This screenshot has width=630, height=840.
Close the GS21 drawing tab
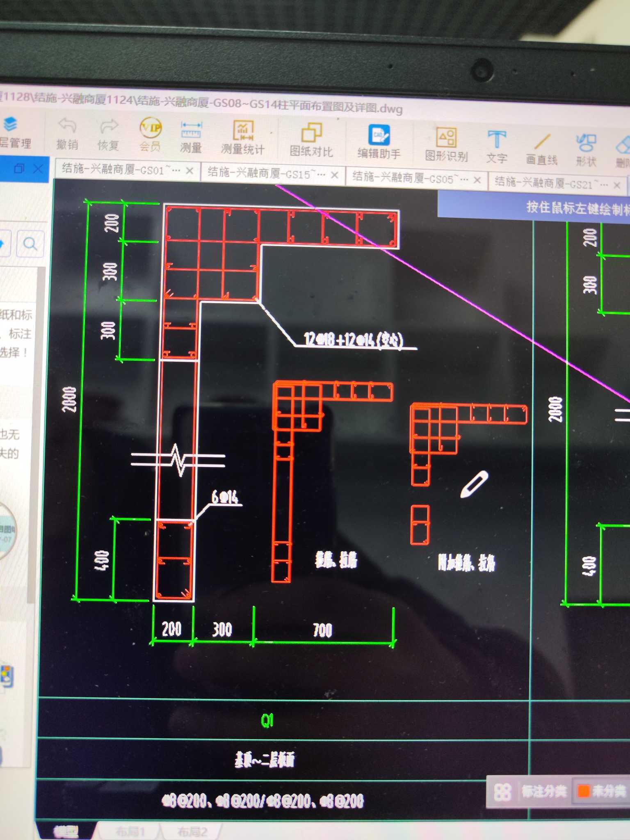(616, 185)
